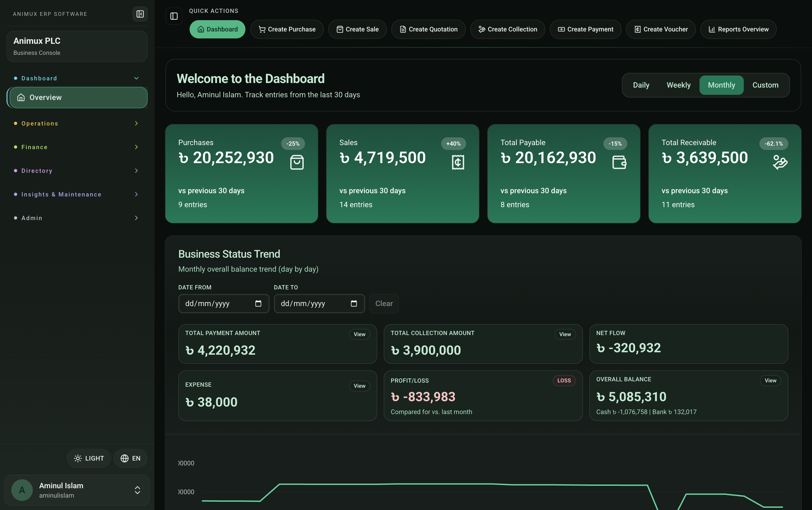Click the shopping bag icon on Purchases card
Screen dimensions: 812x510
click(297, 162)
